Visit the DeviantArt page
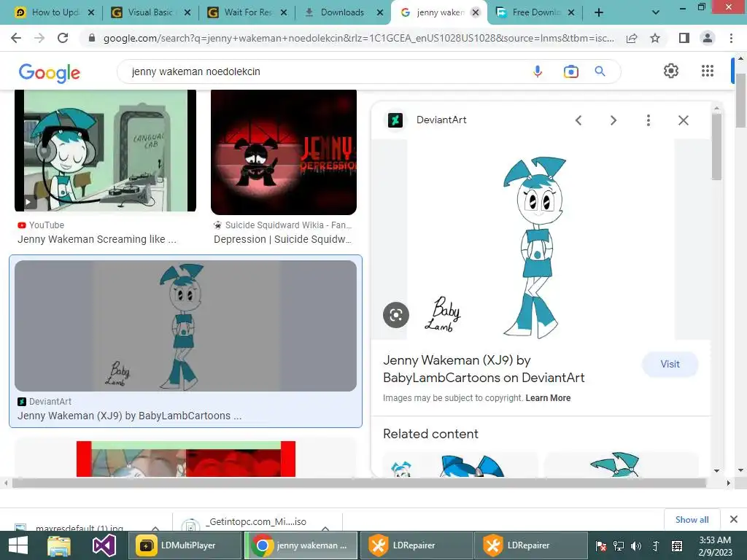 click(670, 365)
